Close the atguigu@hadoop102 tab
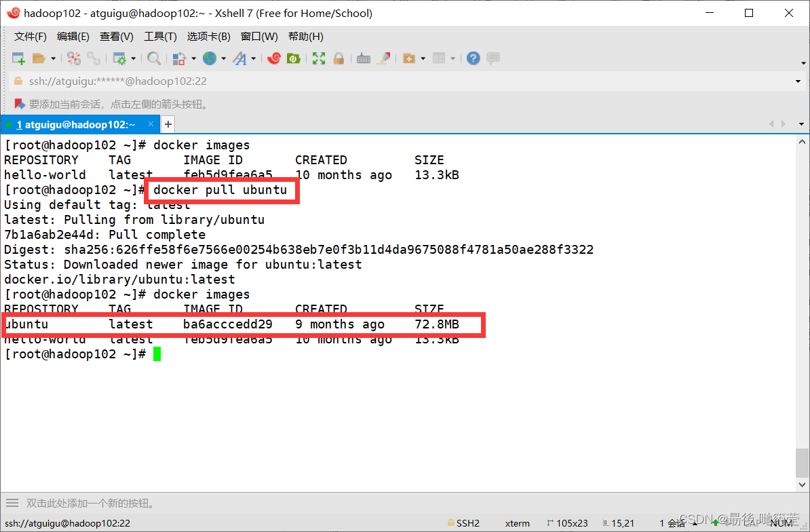This screenshot has width=810, height=532. [151, 124]
